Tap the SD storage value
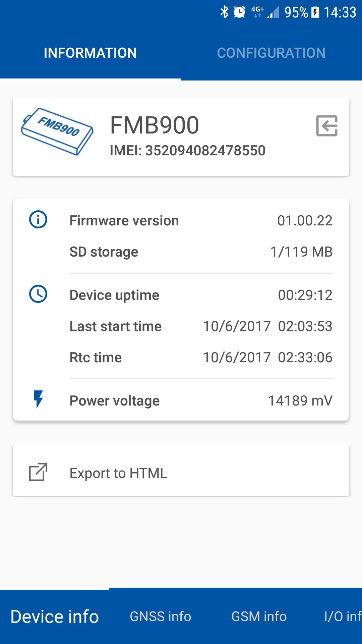The height and width of the screenshot is (644, 362). (301, 252)
